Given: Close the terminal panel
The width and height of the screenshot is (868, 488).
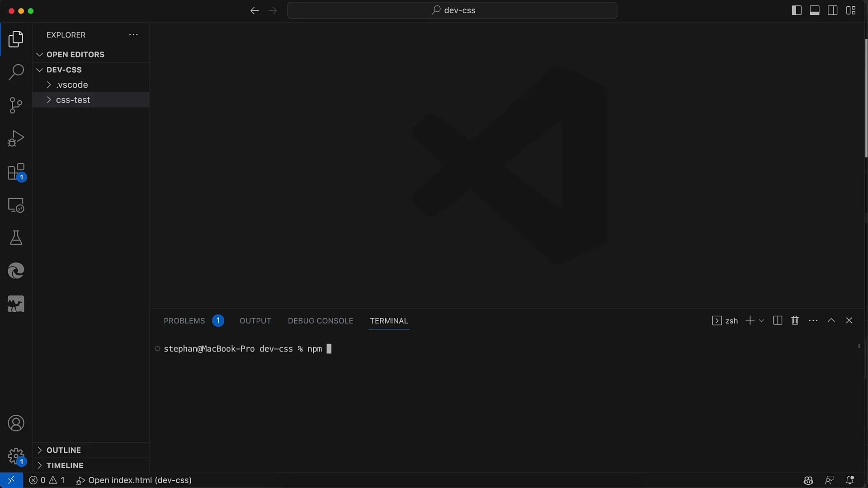Looking at the screenshot, I should (849, 320).
